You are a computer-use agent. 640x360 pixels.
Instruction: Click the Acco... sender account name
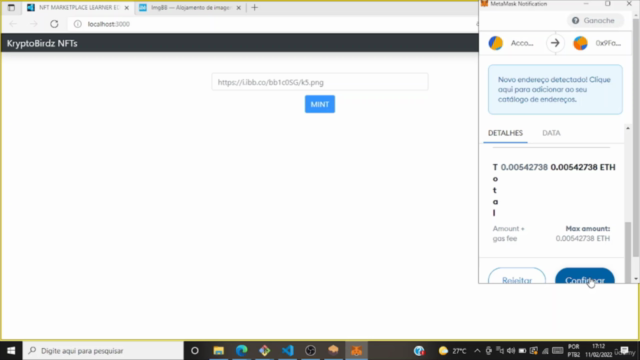pos(522,43)
